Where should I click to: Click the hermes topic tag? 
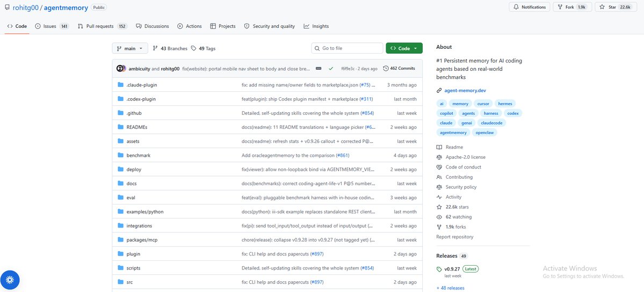pos(505,104)
